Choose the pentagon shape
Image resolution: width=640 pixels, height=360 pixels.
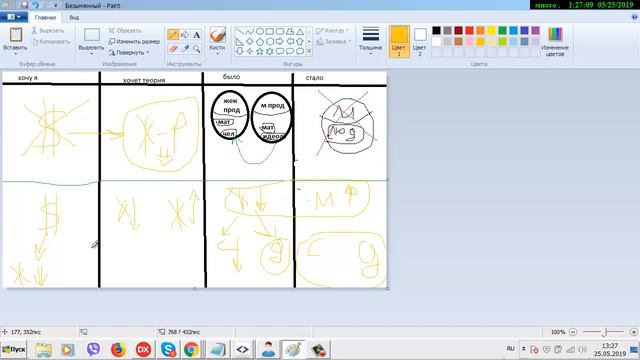[260, 41]
